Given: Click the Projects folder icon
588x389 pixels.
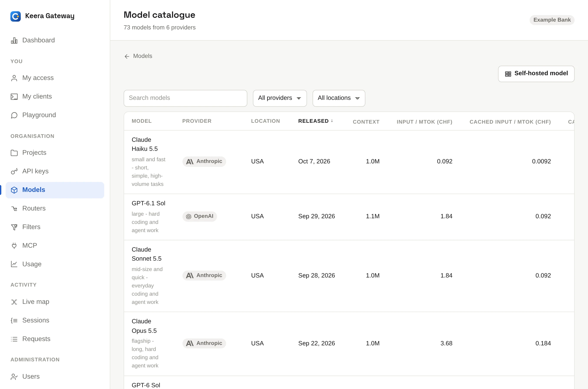Looking at the screenshot, I should (14, 153).
